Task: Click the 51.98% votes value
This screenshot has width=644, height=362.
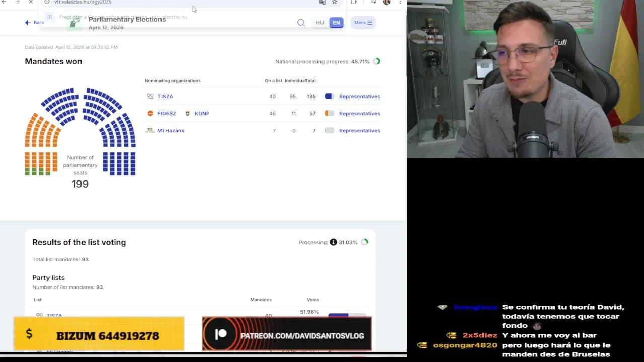Action: coord(309,312)
